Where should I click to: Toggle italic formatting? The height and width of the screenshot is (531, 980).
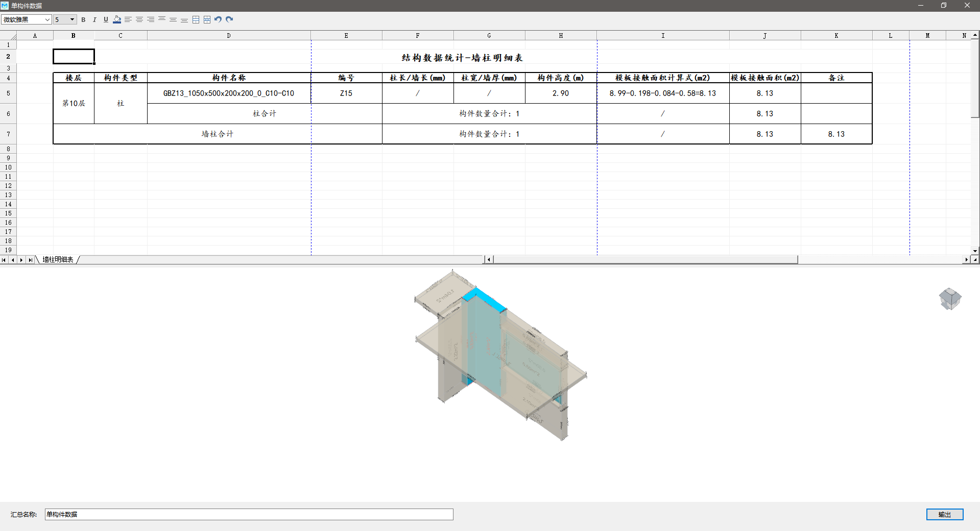(x=94, y=19)
